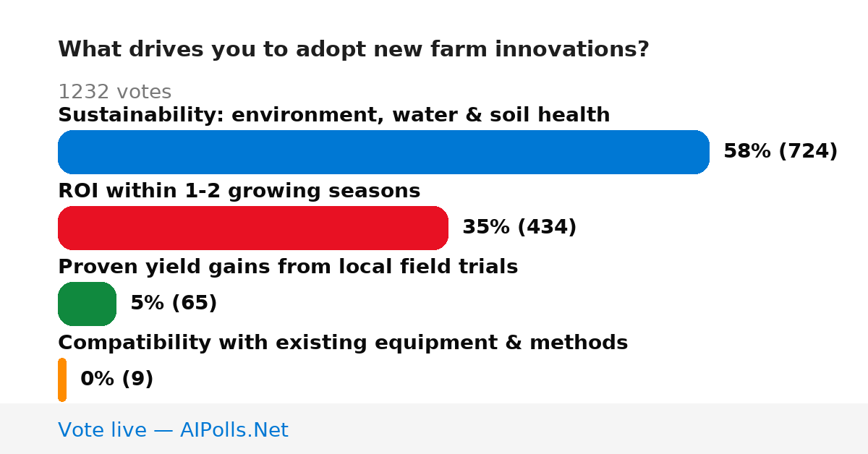868x454 pixels.
Task: Pick the Proven yield gains option label
Action: tap(288, 267)
